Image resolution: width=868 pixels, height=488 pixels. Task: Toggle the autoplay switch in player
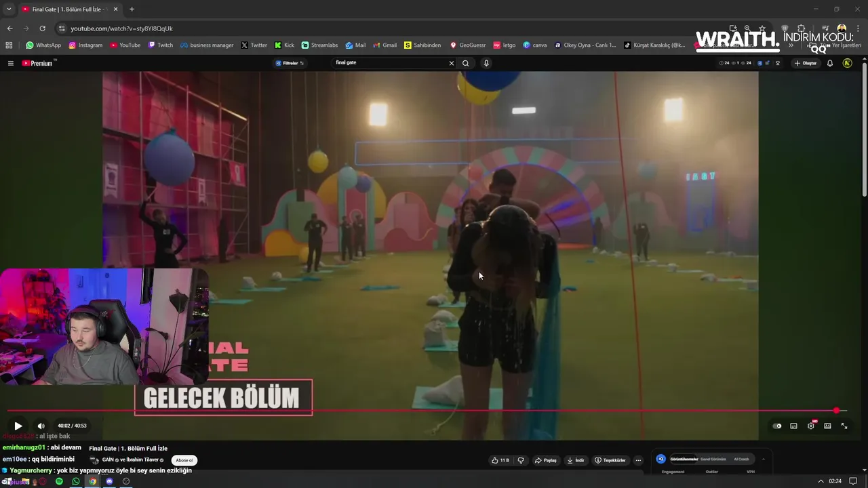click(x=777, y=426)
